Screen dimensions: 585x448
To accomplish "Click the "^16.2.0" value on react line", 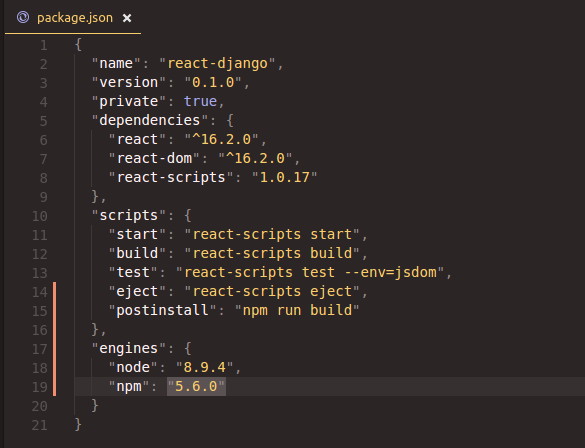I will pos(222,140).
